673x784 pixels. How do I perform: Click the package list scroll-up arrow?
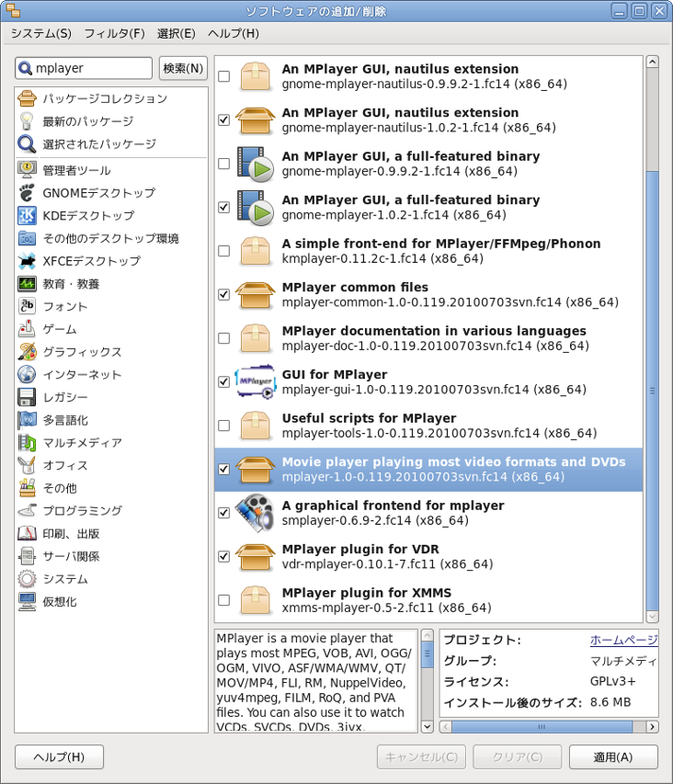653,62
